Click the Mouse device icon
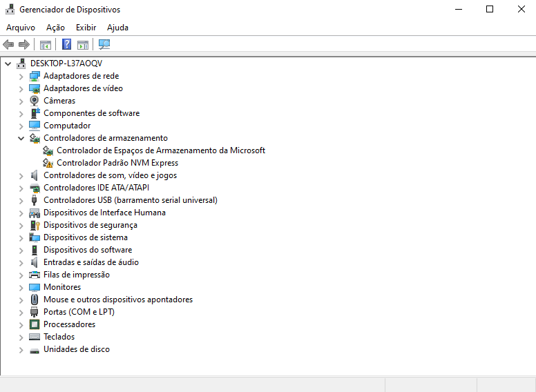Viewport: 536px width, 392px height. (34, 300)
